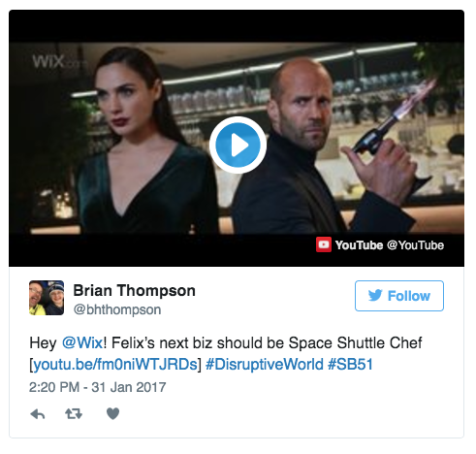Screen dimensions: 476x454
Task: Click the Twitter bird icon in Follow button
Action: [375, 296]
